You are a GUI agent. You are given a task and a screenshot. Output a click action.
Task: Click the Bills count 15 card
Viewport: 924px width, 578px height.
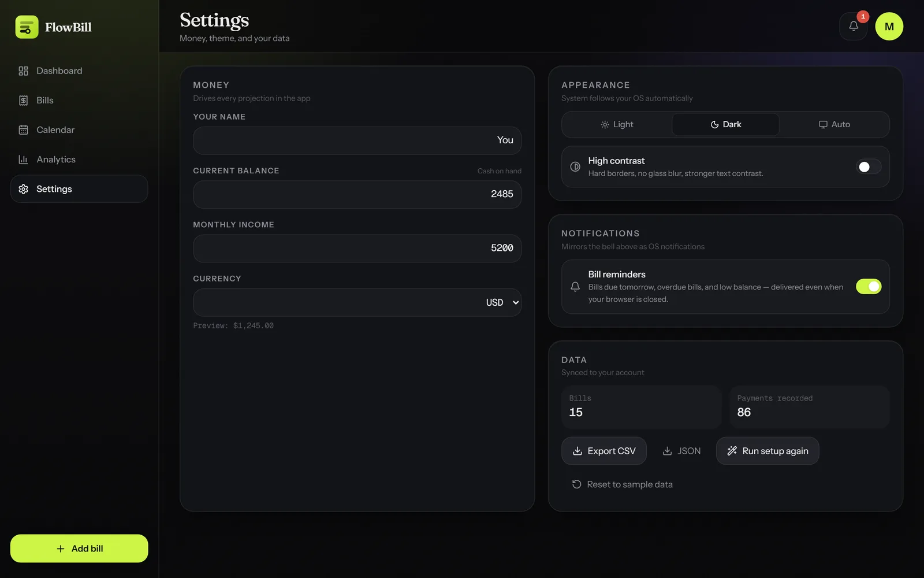pos(642,407)
